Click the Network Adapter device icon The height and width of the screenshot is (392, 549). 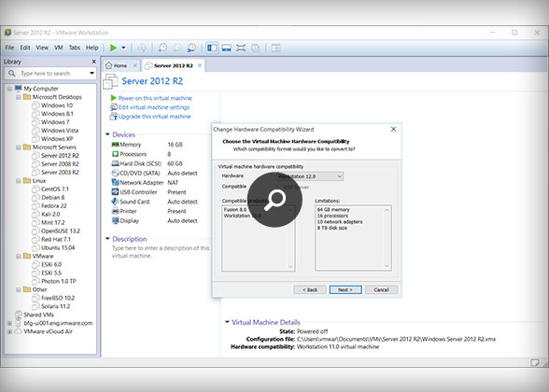(115, 182)
